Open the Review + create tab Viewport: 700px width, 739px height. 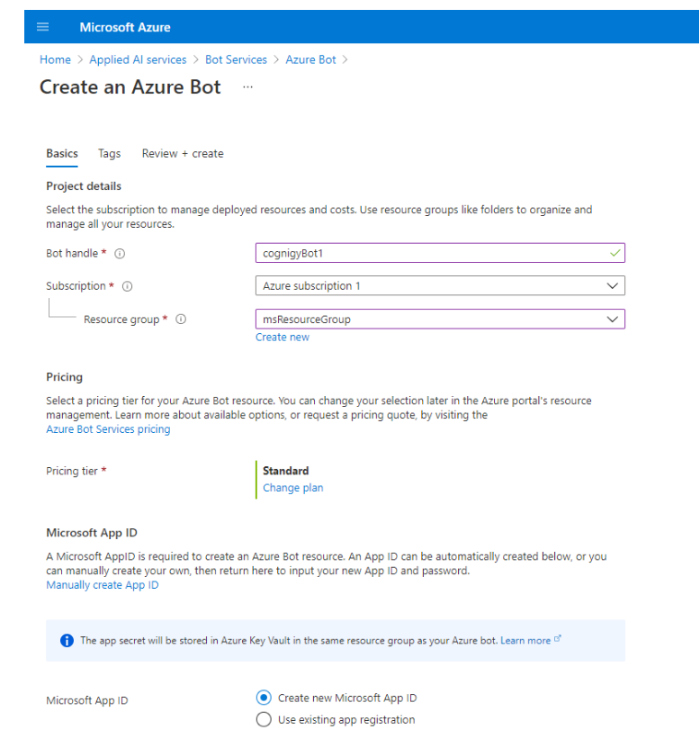(183, 154)
